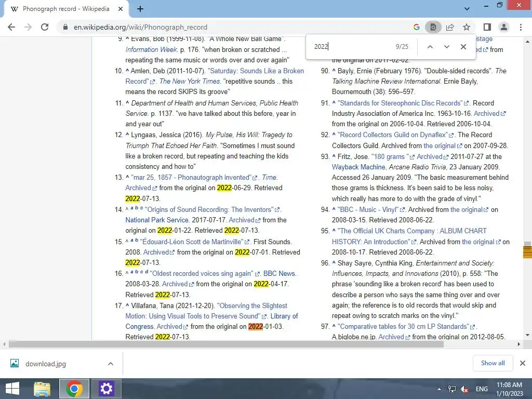Click the horizontal scrollbar thumb
This screenshot has width=532, height=399.
click(x=226, y=344)
